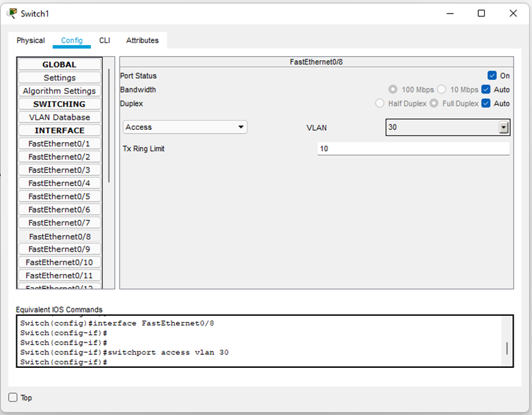Select interface FastEthernet0/11
532x415 pixels.
(x=59, y=276)
